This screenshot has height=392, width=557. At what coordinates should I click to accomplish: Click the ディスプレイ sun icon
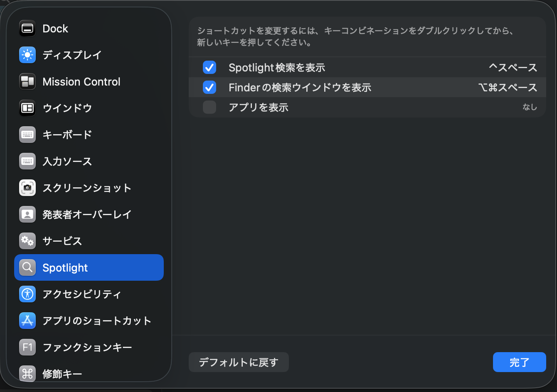[27, 55]
